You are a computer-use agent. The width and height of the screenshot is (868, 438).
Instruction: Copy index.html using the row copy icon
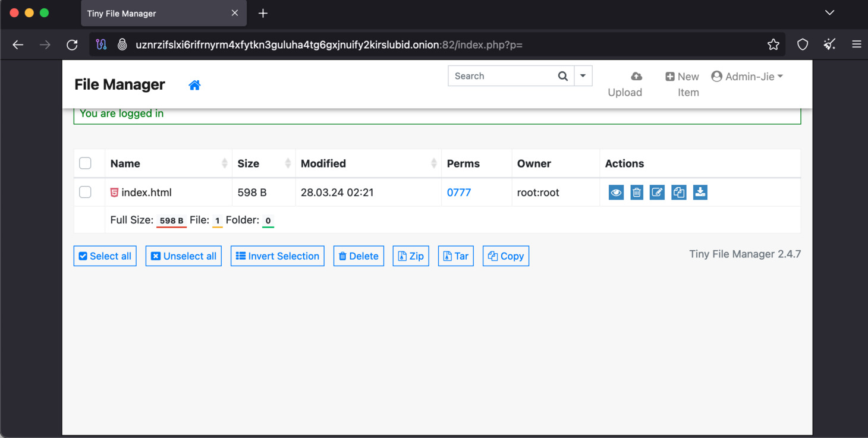tap(679, 193)
